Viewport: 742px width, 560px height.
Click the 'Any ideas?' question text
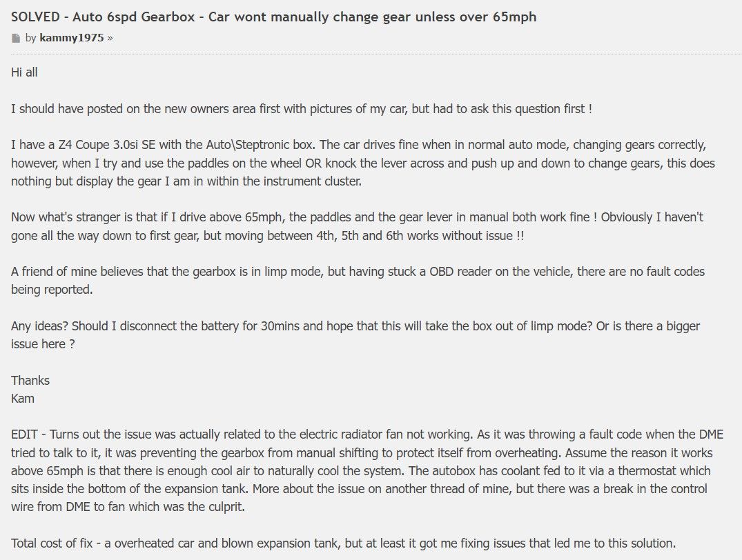[x=39, y=326]
